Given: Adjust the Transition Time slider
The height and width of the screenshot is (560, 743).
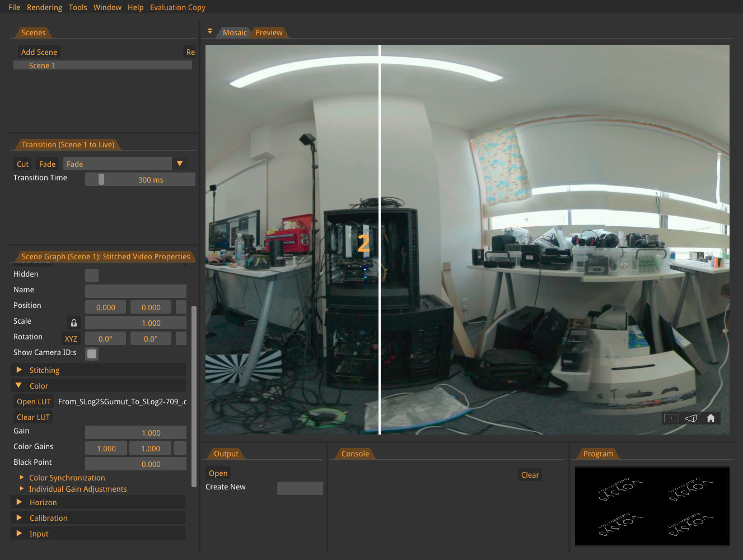Looking at the screenshot, I should coord(101,179).
